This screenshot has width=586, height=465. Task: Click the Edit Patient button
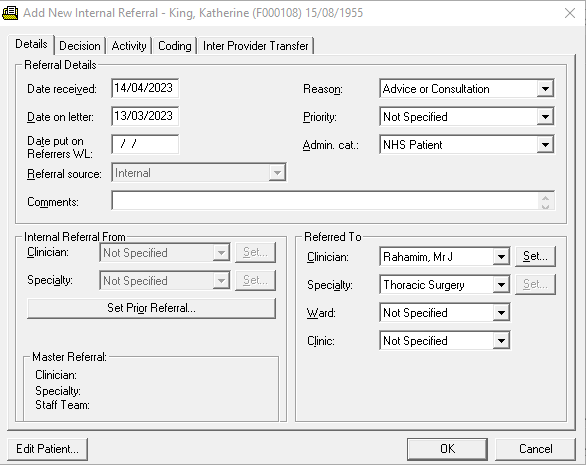[47, 449]
